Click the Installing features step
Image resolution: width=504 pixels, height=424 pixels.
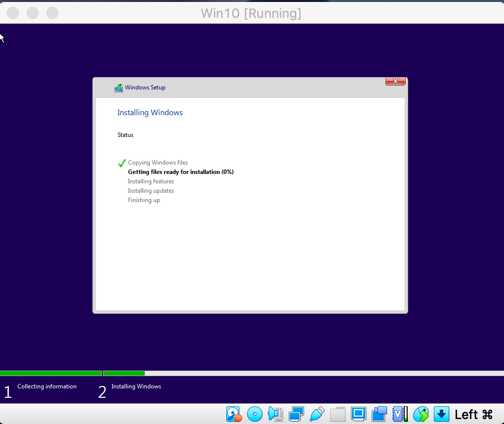pos(151,181)
